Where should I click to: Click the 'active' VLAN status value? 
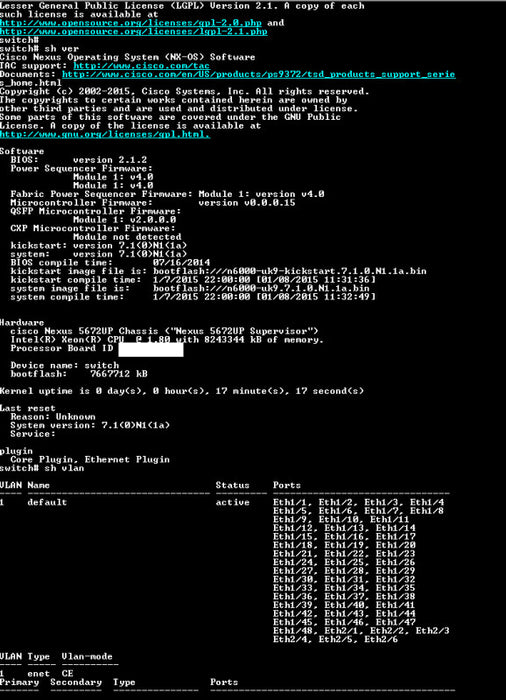click(233, 502)
